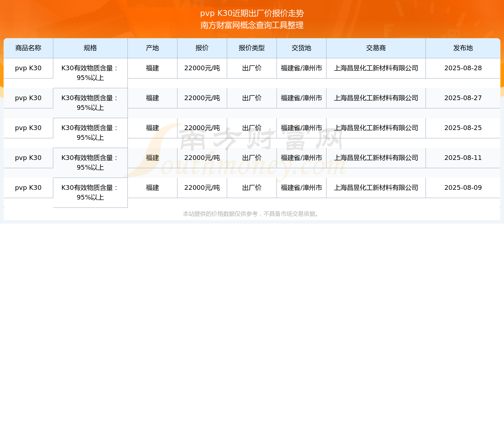Click "福建省/漳州市" in the 2025-08-11 row
The width and height of the screenshot is (504, 434).
tap(301, 158)
